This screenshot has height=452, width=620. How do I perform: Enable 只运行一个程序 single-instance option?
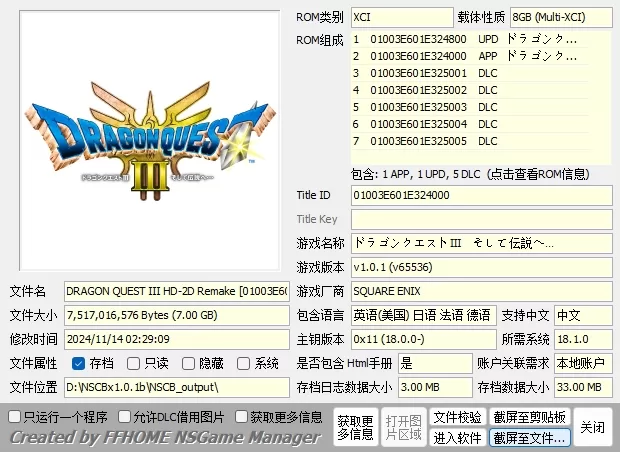coord(15,416)
